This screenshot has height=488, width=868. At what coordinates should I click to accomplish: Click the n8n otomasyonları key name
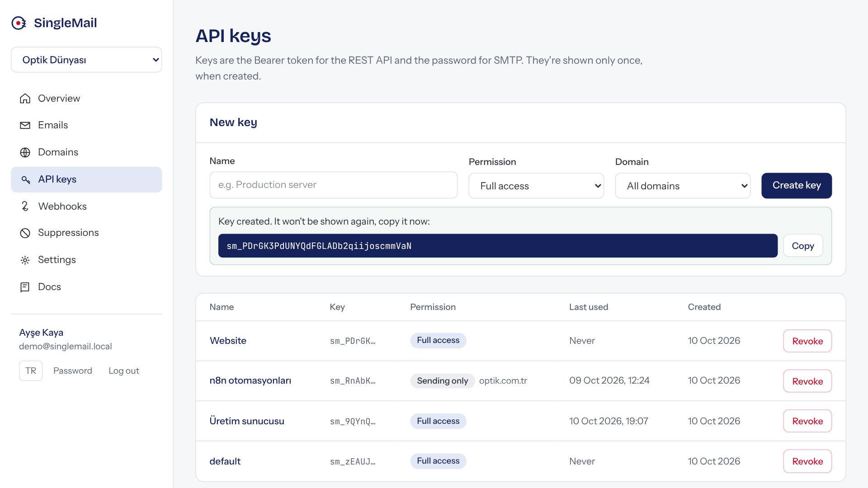[x=250, y=380]
